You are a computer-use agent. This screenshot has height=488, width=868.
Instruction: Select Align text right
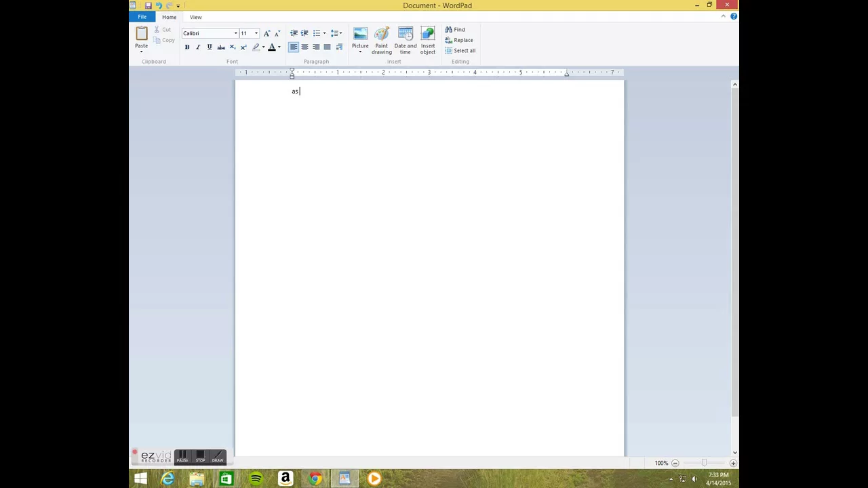click(316, 47)
